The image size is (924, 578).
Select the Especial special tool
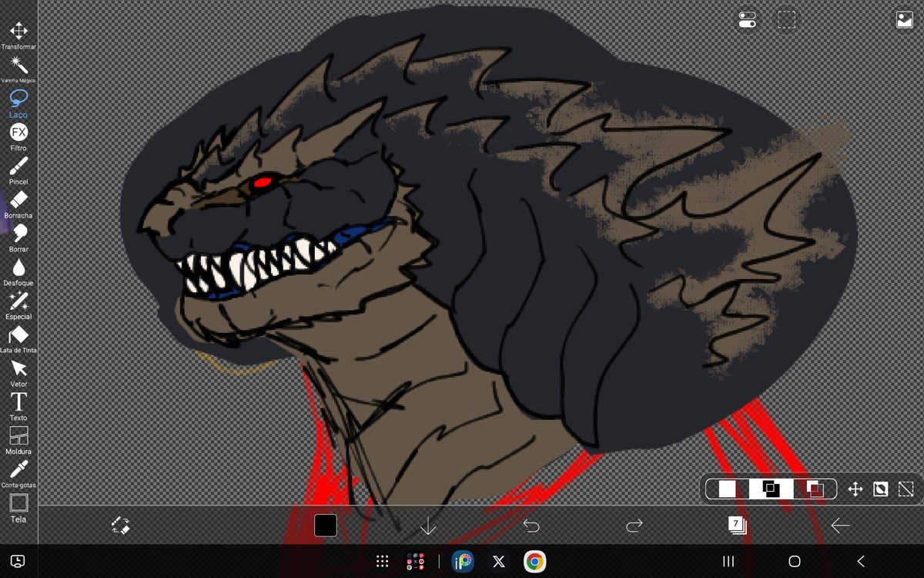[18, 306]
